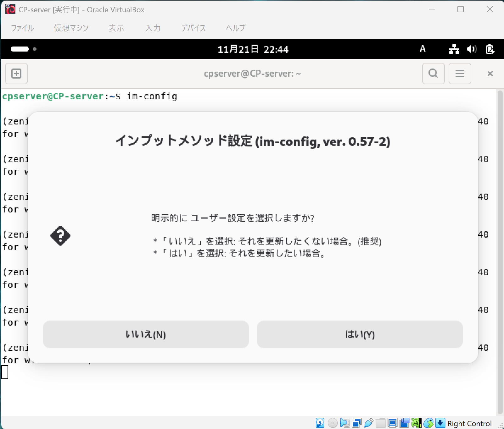This screenshot has height=429, width=504.
Task: Click the network icon in GNOME top bar
Action: point(454,49)
